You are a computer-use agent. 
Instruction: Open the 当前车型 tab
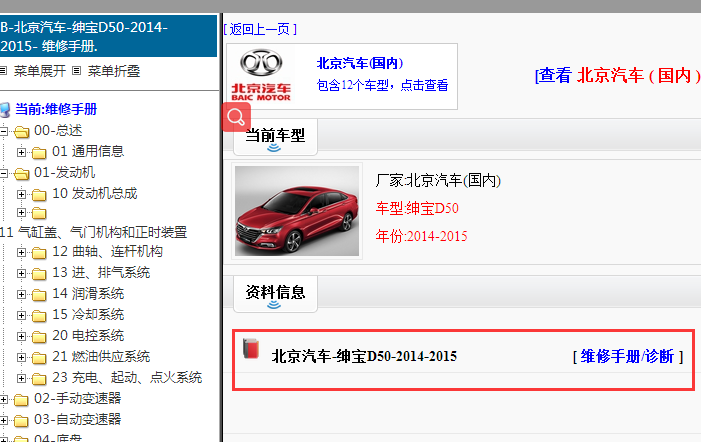tap(275, 137)
